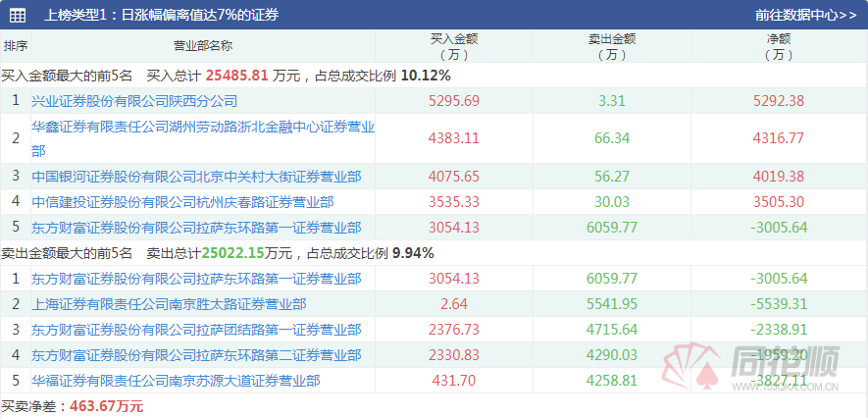Open 东方财富证券拉萨东环路第二营业部 link
Image resolution: width=868 pixels, height=418 pixels.
196,355
